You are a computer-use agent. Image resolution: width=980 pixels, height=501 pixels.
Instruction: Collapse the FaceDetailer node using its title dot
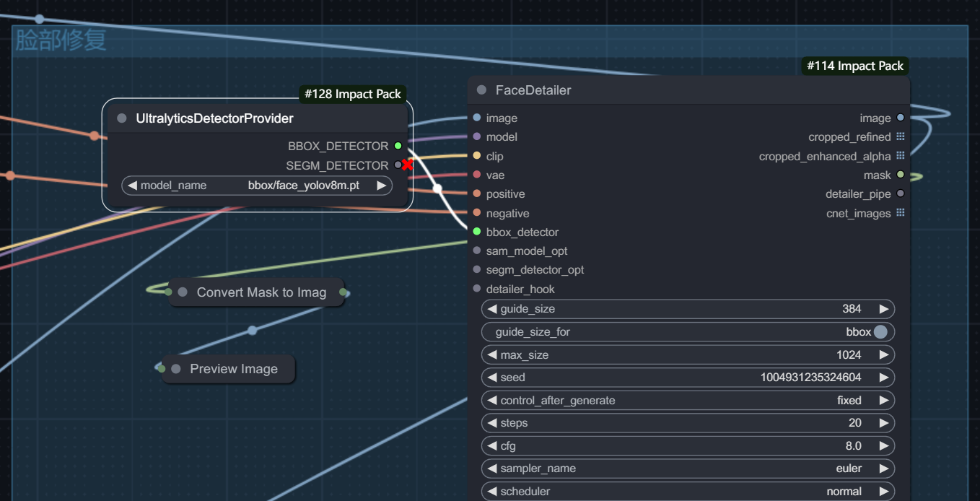[x=481, y=90]
